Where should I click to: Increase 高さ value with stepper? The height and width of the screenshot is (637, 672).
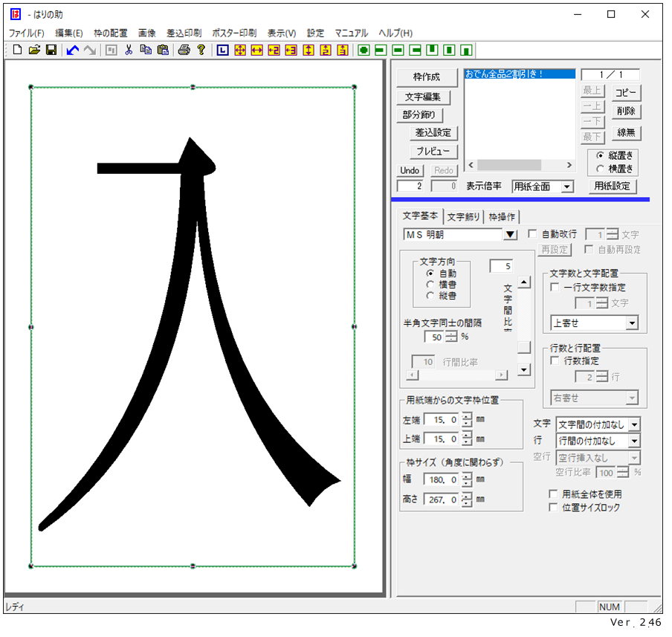(467, 496)
